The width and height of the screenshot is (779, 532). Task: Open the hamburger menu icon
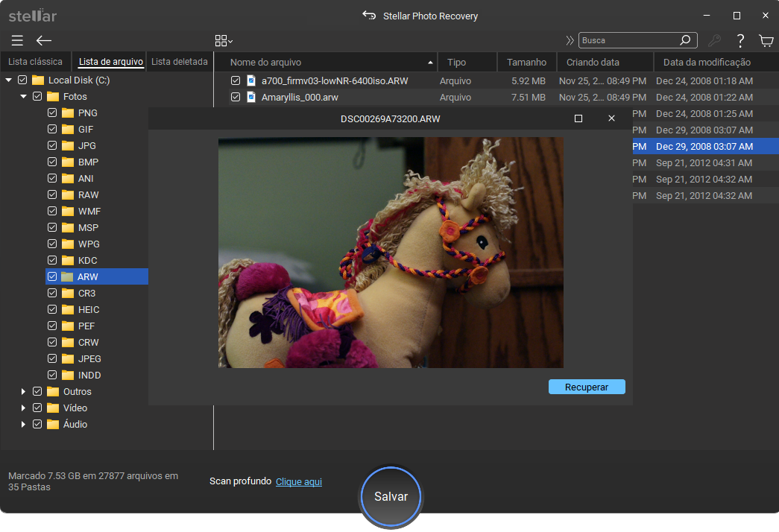click(x=17, y=41)
